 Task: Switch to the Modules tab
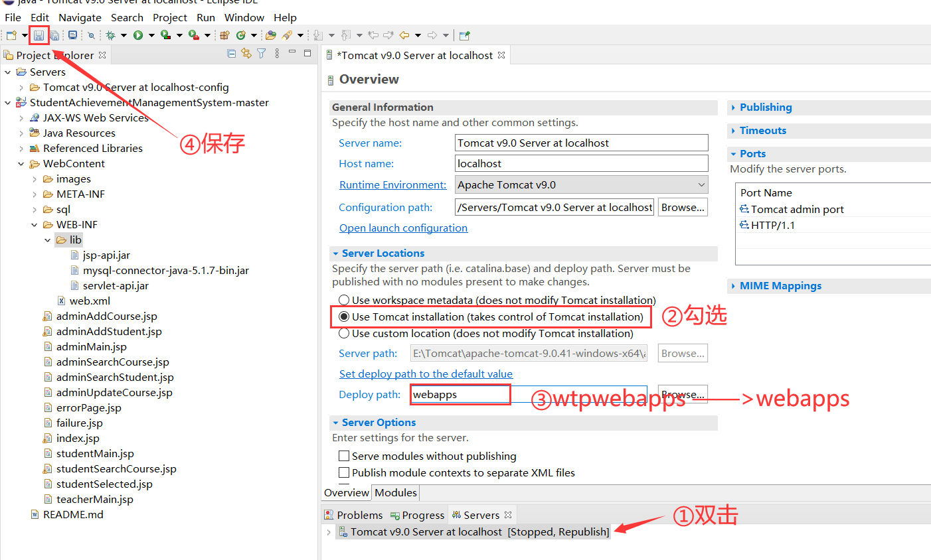click(396, 492)
